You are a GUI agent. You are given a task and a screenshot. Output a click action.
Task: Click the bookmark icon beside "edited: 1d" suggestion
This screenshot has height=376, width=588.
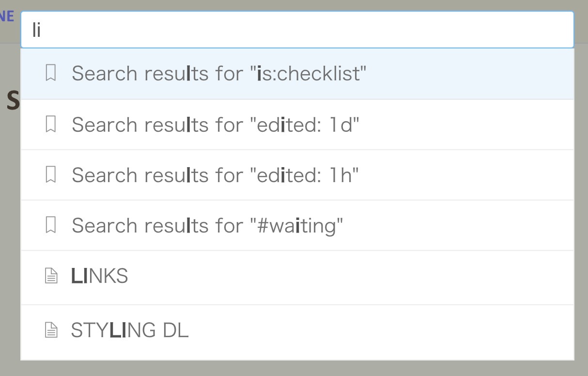[x=51, y=125]
